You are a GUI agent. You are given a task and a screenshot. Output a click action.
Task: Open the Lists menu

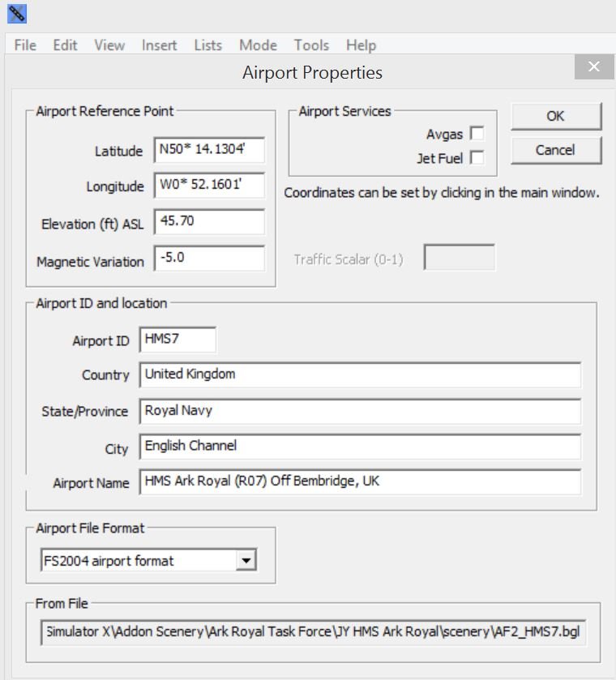click(x=207, y=45)
